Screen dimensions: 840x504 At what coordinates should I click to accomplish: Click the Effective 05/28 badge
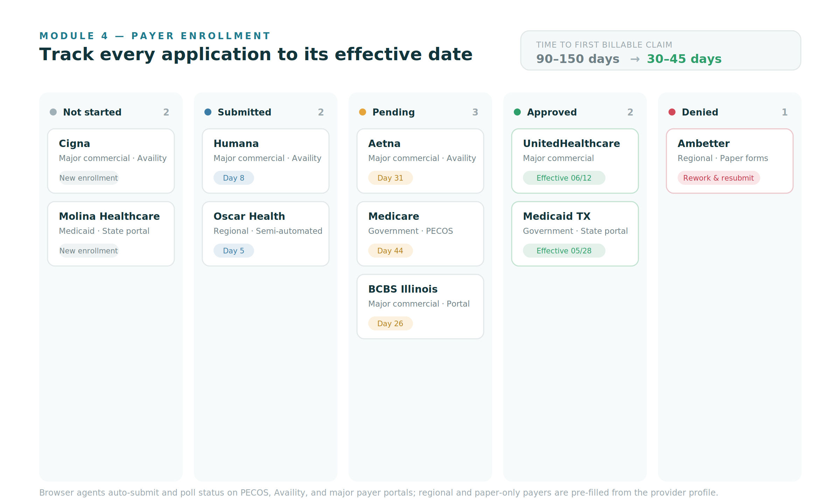tap(564, 251)
